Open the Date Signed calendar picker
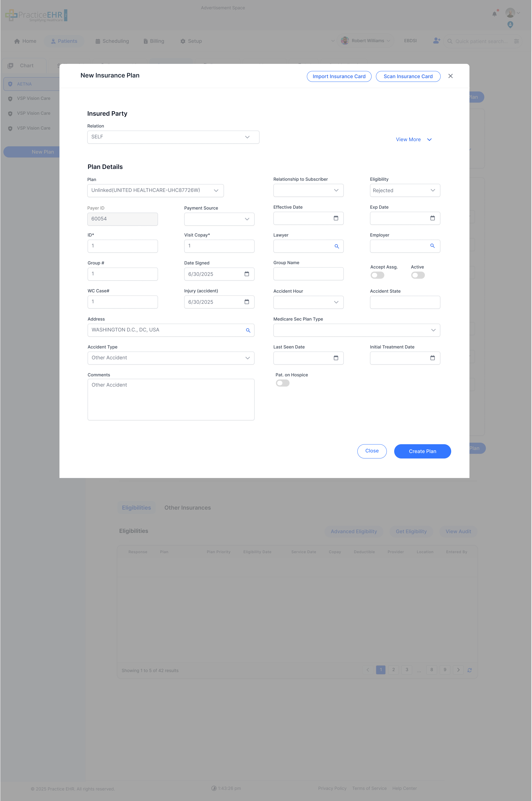The width and height of the screenshot is (532, 801). tap(247, 274)
